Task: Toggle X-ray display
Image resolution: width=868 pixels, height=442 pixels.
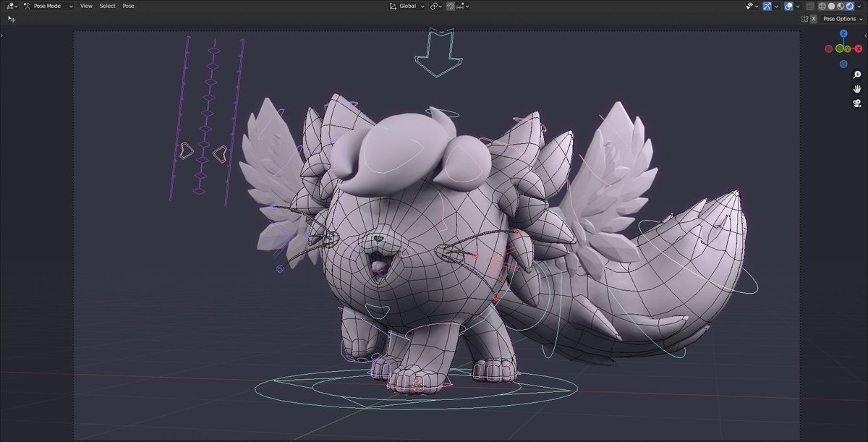Action: [809, 6]
